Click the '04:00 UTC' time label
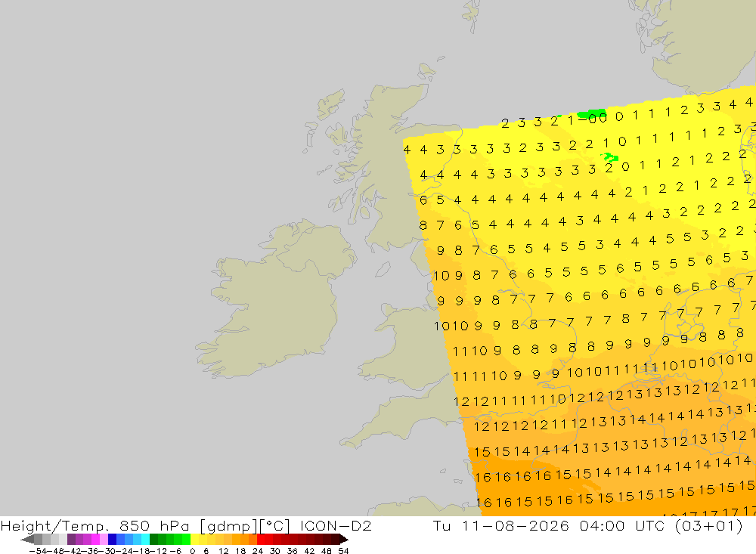Screen dimensions: 756x554 click(x=622, y=525)
